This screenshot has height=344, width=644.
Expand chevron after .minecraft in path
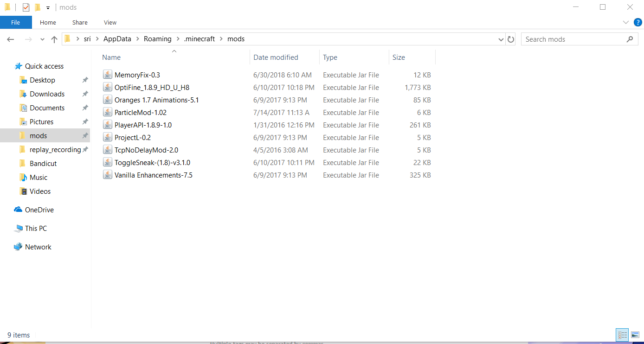pos(221,39)
